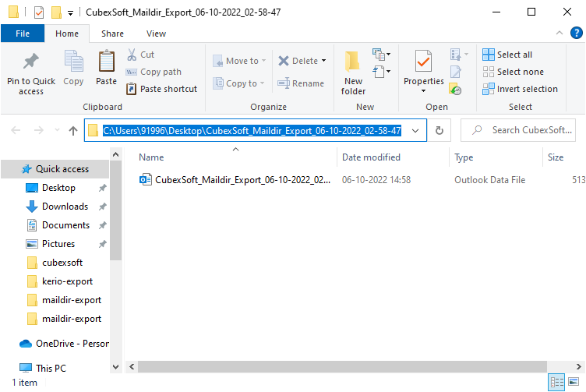Image resolution: width=586 pixels, height=392 pixels.
Task: Switch to the View tab
Action: pyautogui.click(x=156, y=34)
